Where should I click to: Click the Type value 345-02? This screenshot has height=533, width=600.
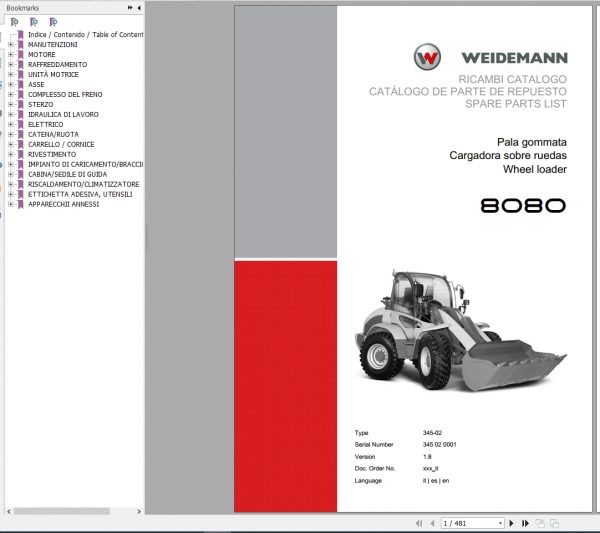point(432,433)
